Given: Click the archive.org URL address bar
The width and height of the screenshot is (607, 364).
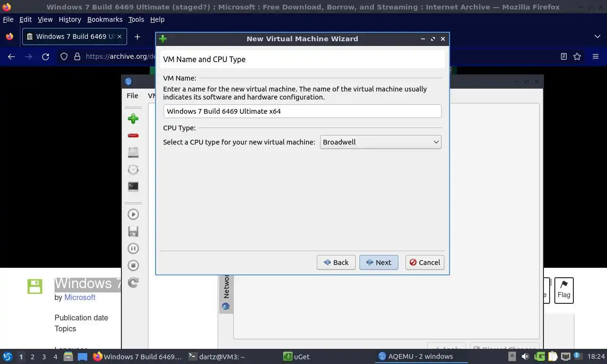Looking at the screenshot, I should click(x=120, y=56).
